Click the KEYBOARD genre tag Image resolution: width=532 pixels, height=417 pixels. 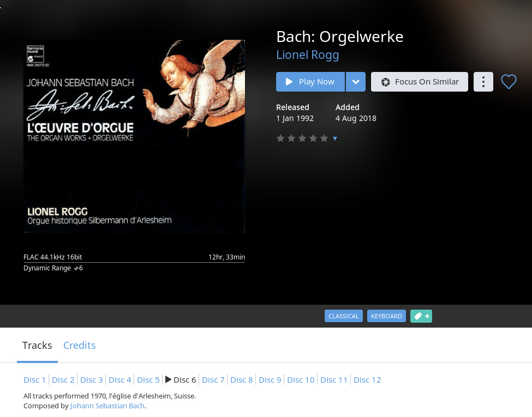(x=386, y=316)
